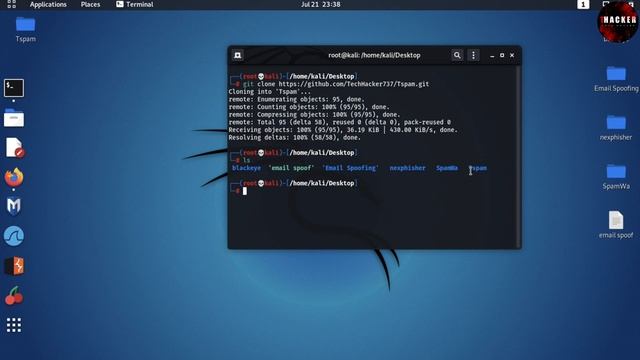Open search in the terminal window

pyautogui.click(x=457, y=55)
